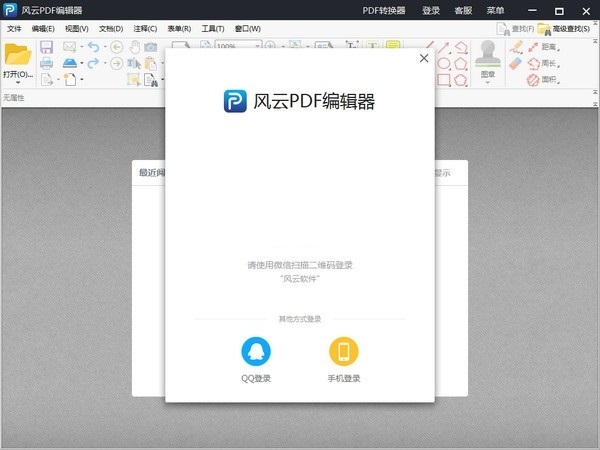Go to previous view green arrow

click(x=117, y=47)
